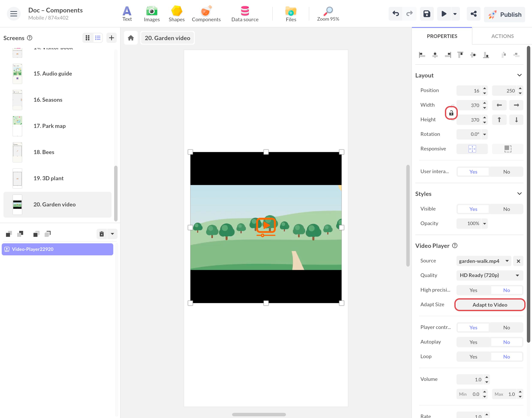Click the undo arrow icon
532x418 pixels.
[396, 14]
